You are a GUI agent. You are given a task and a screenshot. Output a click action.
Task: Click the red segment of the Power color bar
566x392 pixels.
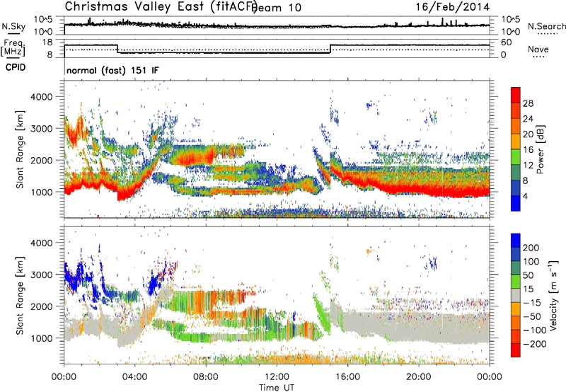pyautogui.click(x=516, y=95)
